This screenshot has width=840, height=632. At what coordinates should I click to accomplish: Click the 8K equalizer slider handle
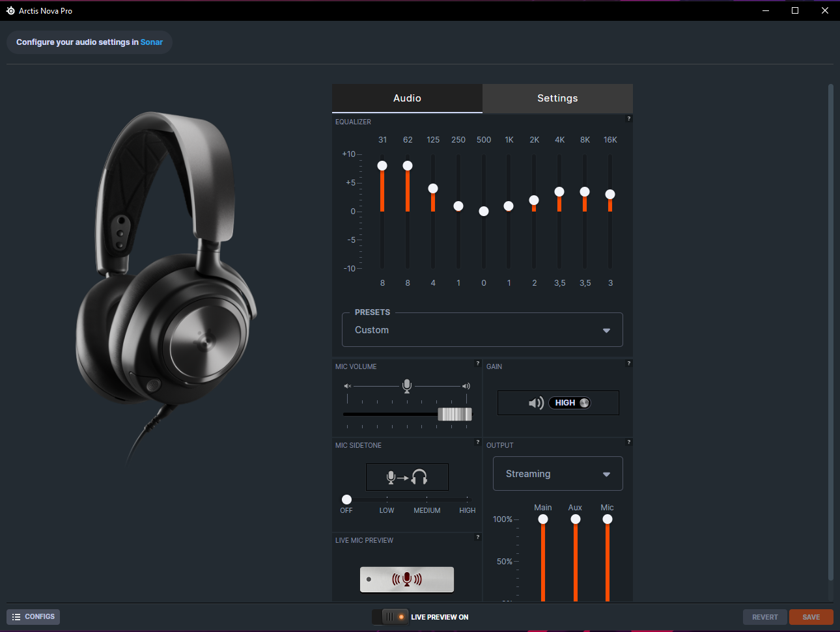coord(585,191)
